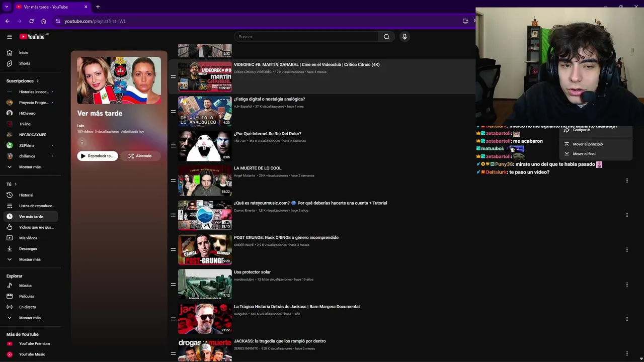
Task: Open Listas de reproducción in sidebar
Action: point(31,206)
